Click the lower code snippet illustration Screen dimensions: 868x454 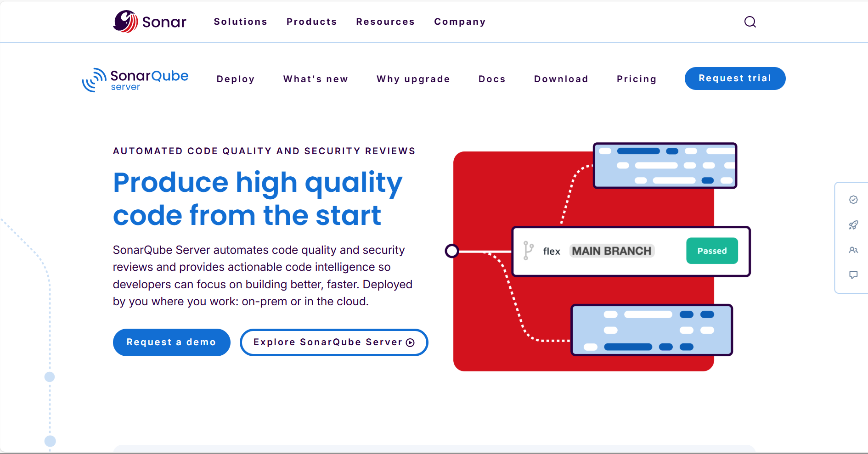point(652,330)
